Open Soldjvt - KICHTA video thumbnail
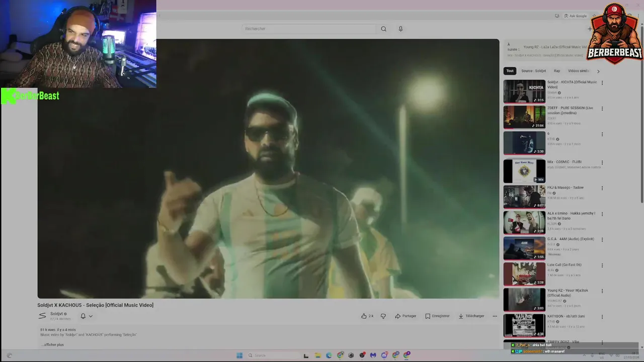644x362 pixels. (x=524, y=92)
